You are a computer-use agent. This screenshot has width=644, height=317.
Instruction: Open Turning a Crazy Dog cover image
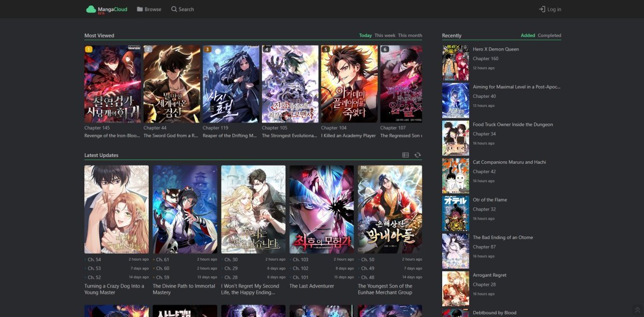116,210
